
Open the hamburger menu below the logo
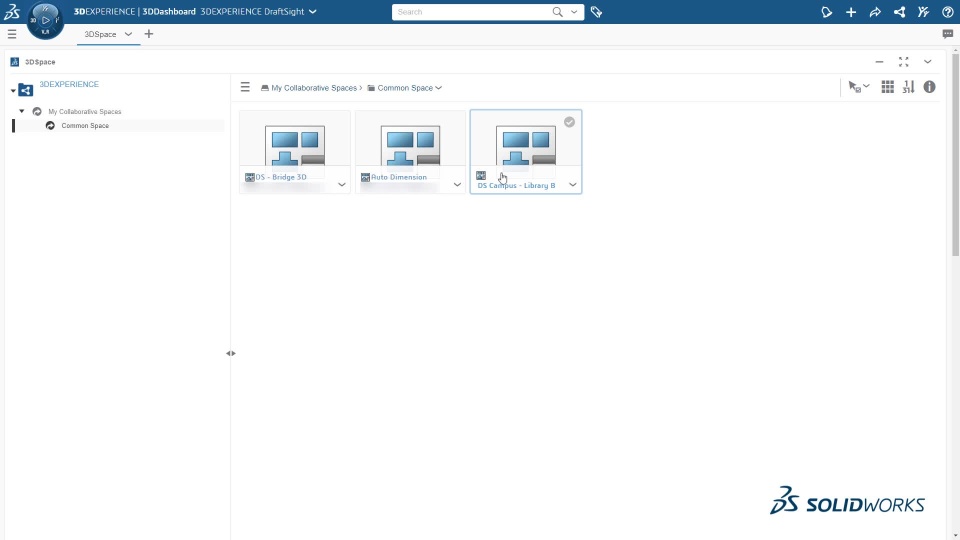(12, 34)
